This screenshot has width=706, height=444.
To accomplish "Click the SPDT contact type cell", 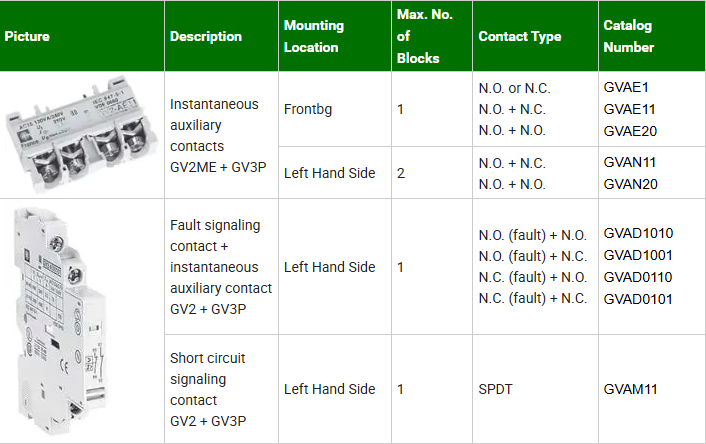I will click(496, 389).
